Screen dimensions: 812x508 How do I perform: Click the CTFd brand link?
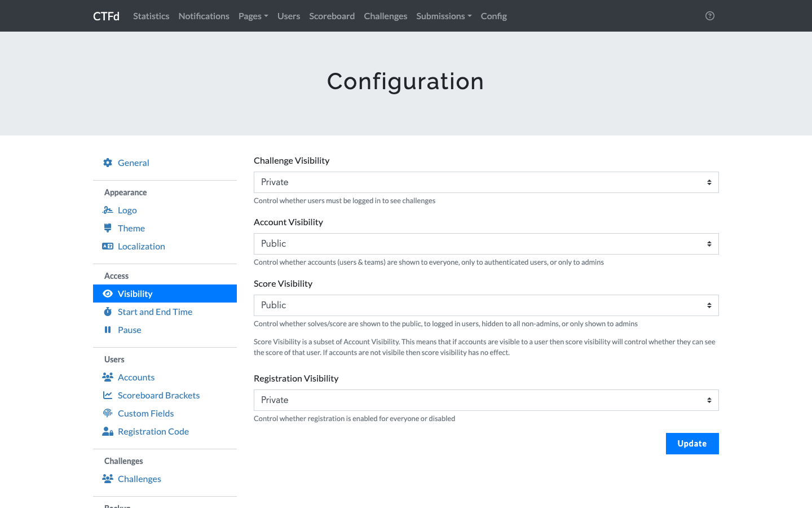point(106,16)
